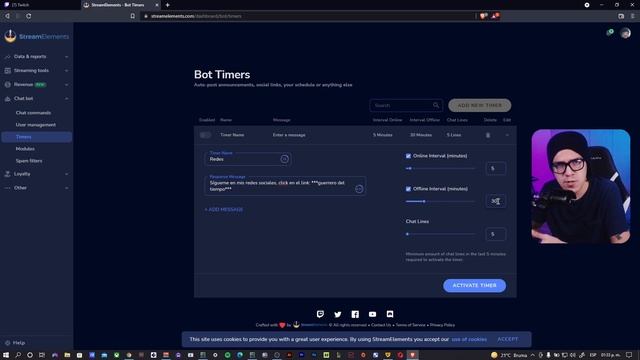Click ACCEPT on cookie banner
Screen dimensions: 640x360
(x=508, y=339)
